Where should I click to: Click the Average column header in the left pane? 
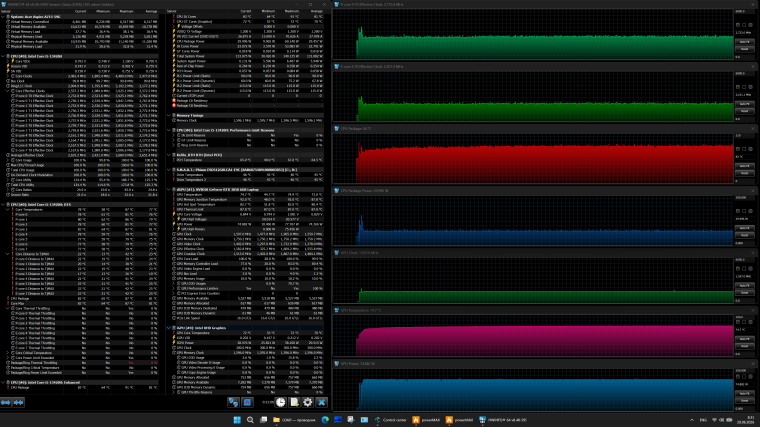[x=151, y=11]
